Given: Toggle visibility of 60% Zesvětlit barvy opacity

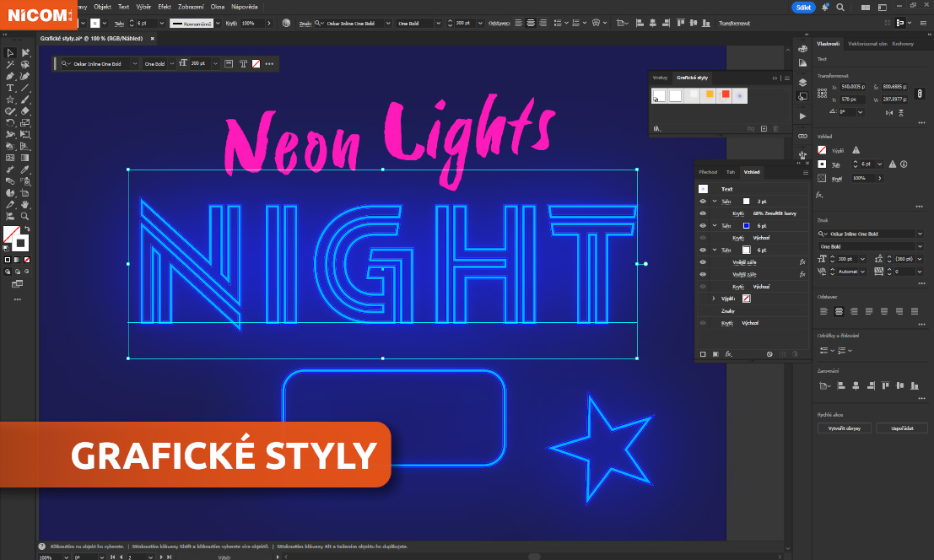Looking at the screenshot, I should click(x=703, y=213).
